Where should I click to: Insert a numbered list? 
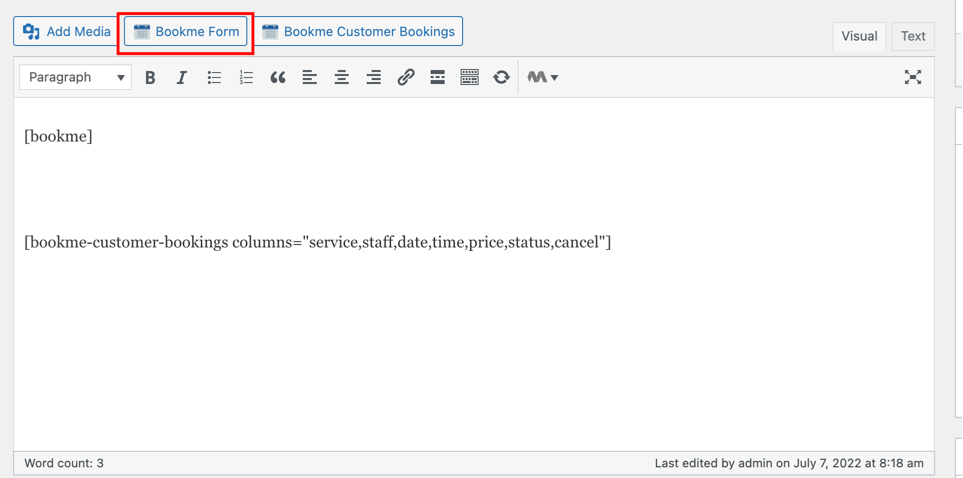point(246,77)
